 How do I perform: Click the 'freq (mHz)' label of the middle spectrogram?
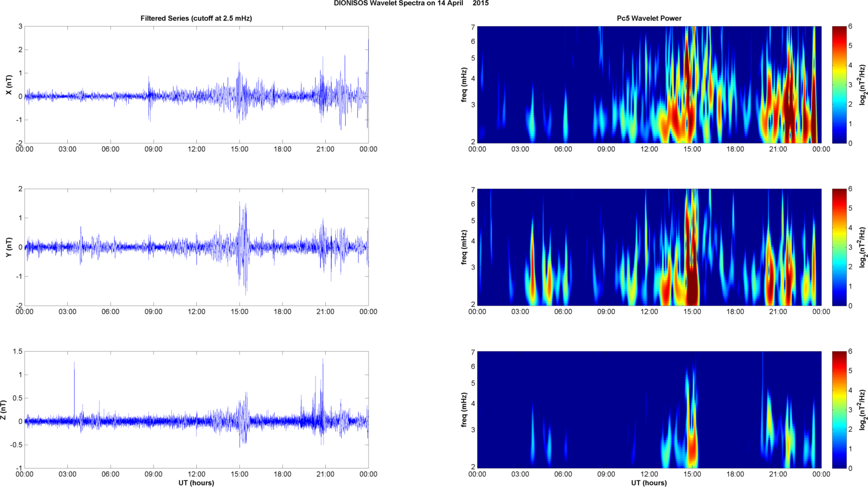tap(464, 247)
